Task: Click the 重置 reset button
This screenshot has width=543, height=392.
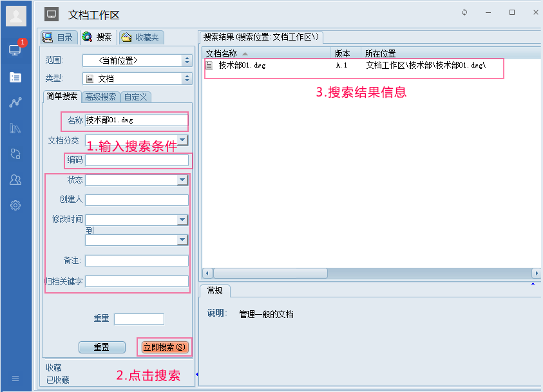Action: pyautogui.click(x=101, y=347)
